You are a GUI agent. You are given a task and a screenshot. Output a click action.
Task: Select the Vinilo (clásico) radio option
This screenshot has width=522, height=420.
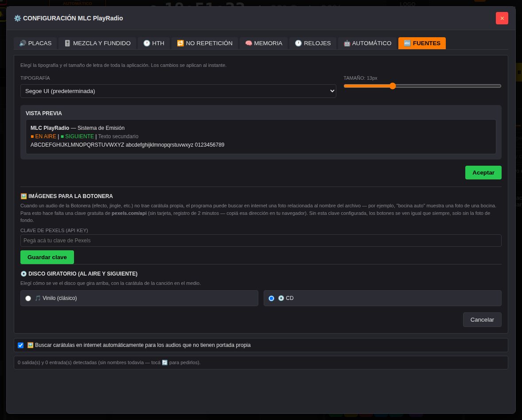[x=28, y=299]
